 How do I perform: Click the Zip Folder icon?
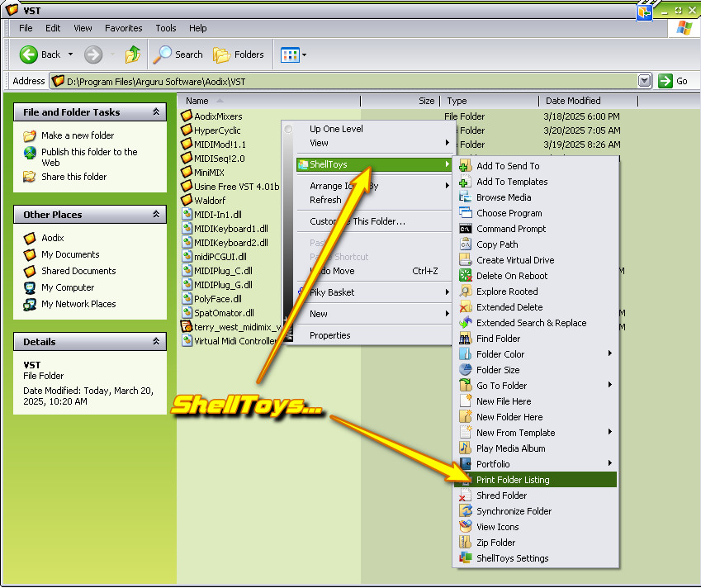coord(466,543)
